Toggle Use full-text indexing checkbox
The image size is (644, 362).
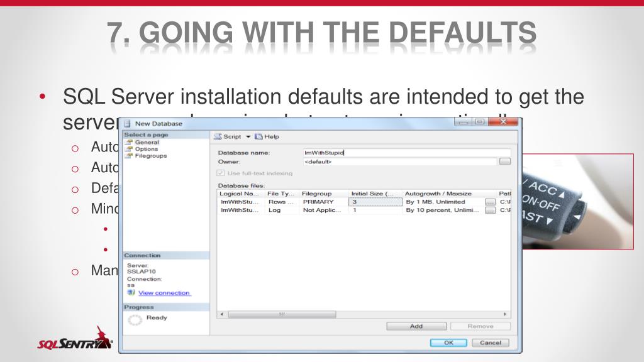[x=221, y=173]
